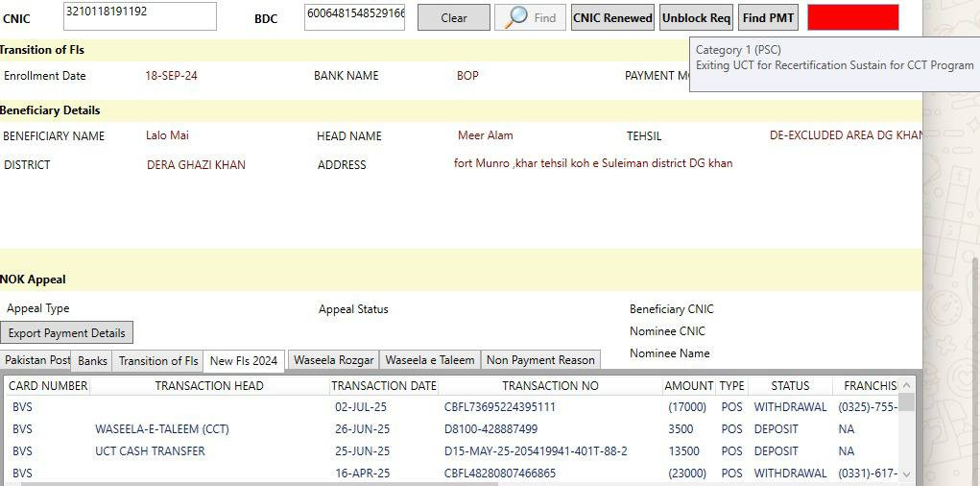This screenshot has width=980, height=486.
Task: Switch to the Waseela Rozgar tab
Action: click(333, 360)
